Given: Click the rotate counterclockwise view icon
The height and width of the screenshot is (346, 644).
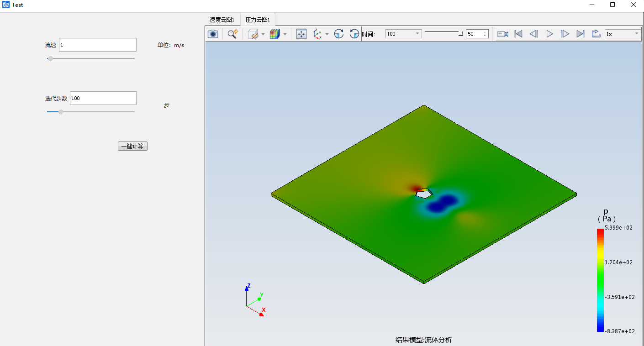Looking at the screenshot, I should click(354, 34).
